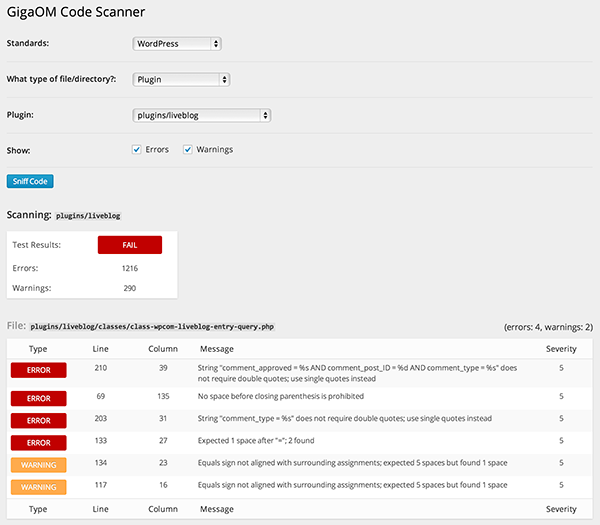
Task: Click line number 203 cell
Action: [101, 418]
